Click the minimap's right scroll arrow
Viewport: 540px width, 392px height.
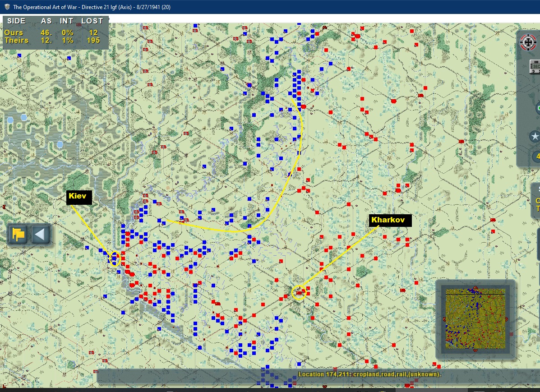(x=506, y=319)
